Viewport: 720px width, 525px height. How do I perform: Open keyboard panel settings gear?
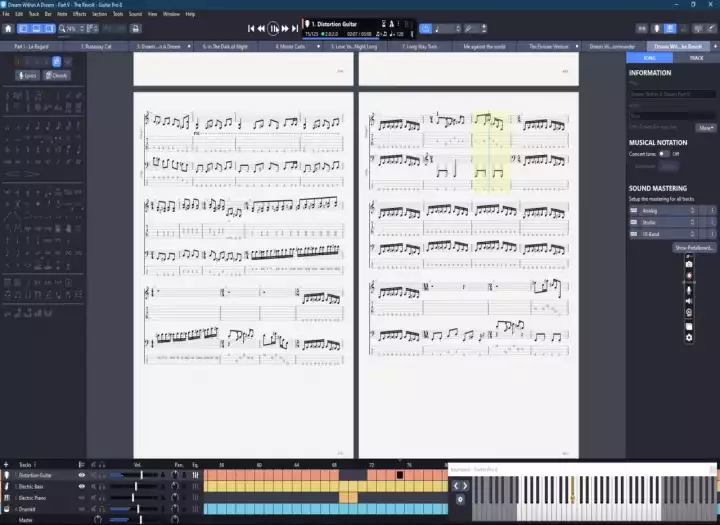click(460, 500)
